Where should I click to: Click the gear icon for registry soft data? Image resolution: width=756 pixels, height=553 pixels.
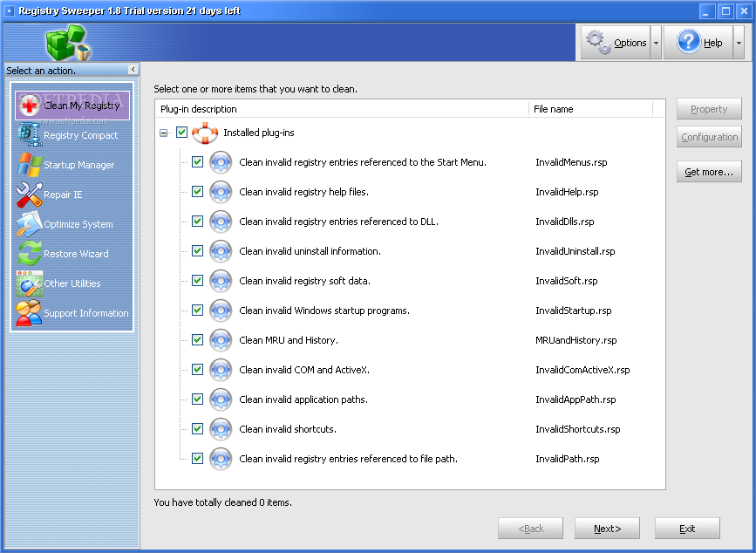point(221,281)
